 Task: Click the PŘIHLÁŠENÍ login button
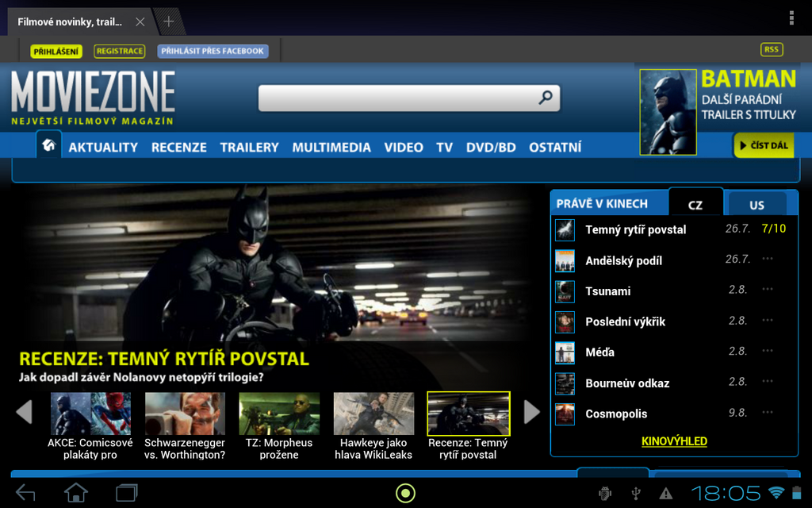click(56, 52)
